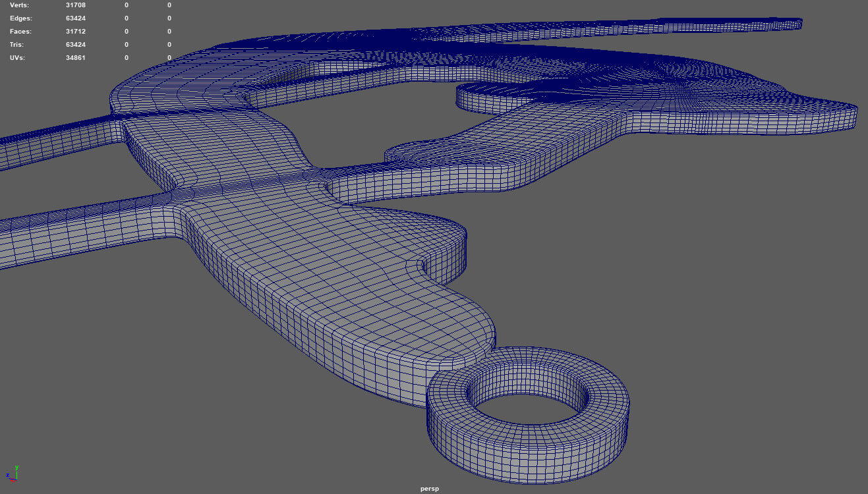Screen dimensions: 868x494
Task: Click the 63424 value beside Tris
Action: [76, 45]
